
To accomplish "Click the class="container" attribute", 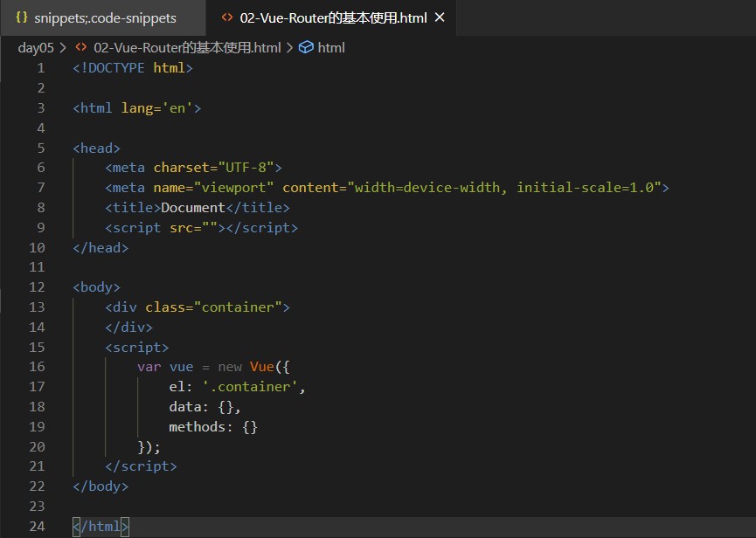I will [213, 307].
